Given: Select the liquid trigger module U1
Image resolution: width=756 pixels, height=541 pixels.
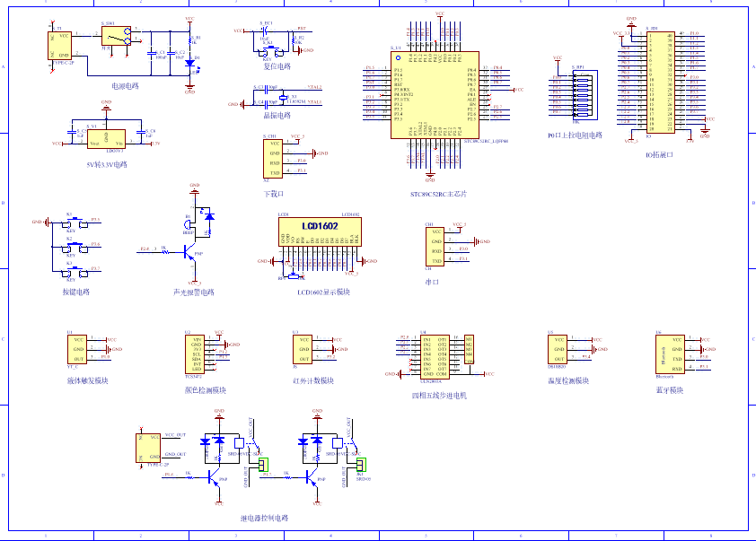Looking at the screenshot, I should (77, 349).
